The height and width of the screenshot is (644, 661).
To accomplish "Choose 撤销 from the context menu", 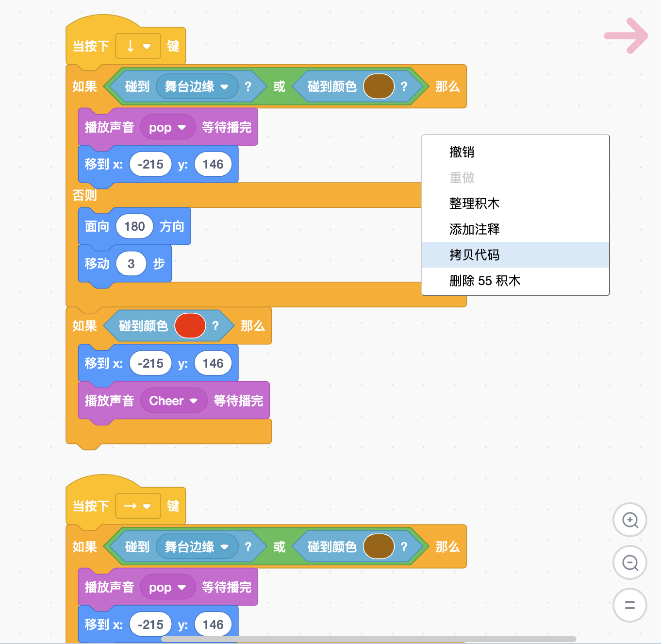I will coord(515,152).
